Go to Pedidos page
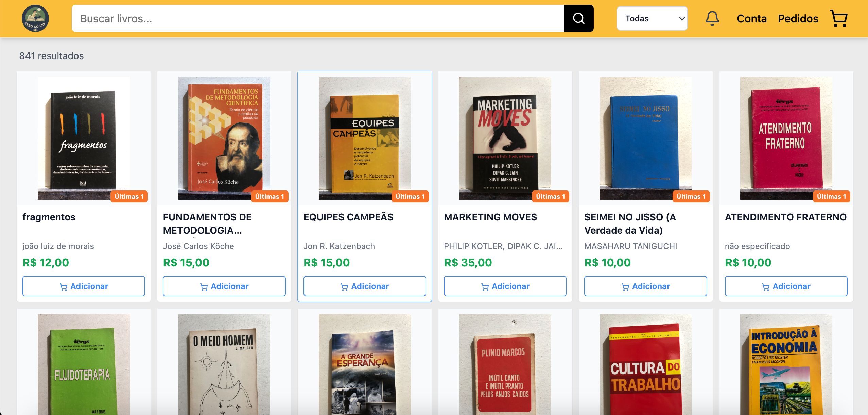Screen dimensions: 868x415 click(798, 18)
